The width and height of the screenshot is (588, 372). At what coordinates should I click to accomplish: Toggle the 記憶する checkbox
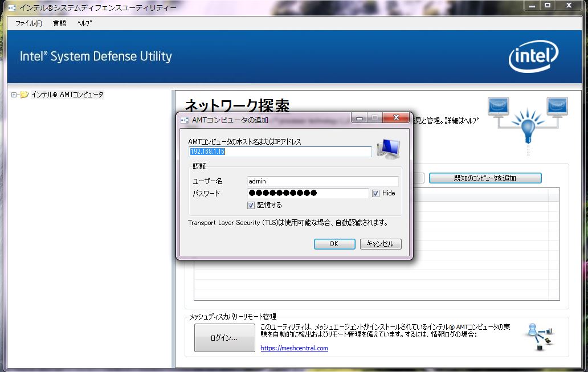(x=251, y=205)
